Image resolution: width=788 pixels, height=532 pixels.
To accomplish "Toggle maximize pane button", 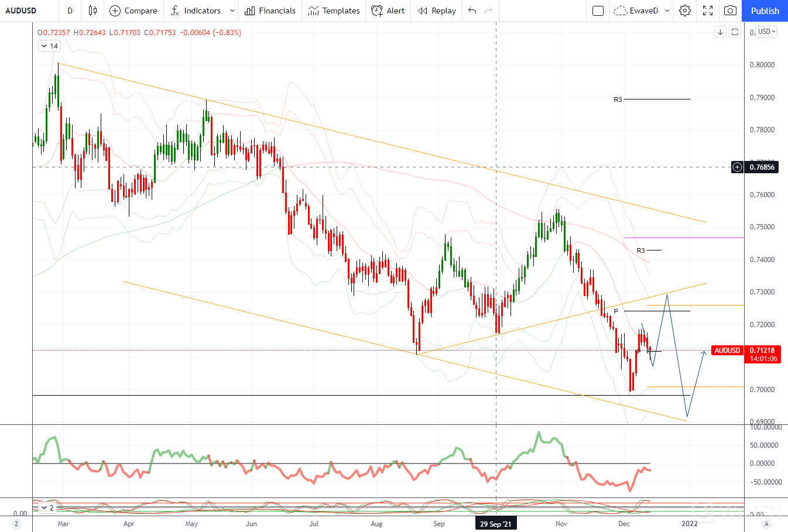I will coord(735,32).
